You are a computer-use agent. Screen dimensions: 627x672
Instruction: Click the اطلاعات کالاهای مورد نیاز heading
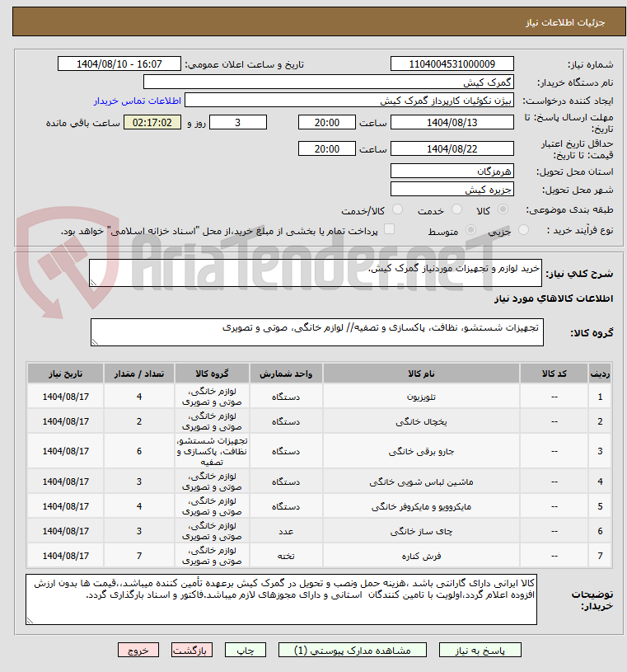click(x=554, y=298)
